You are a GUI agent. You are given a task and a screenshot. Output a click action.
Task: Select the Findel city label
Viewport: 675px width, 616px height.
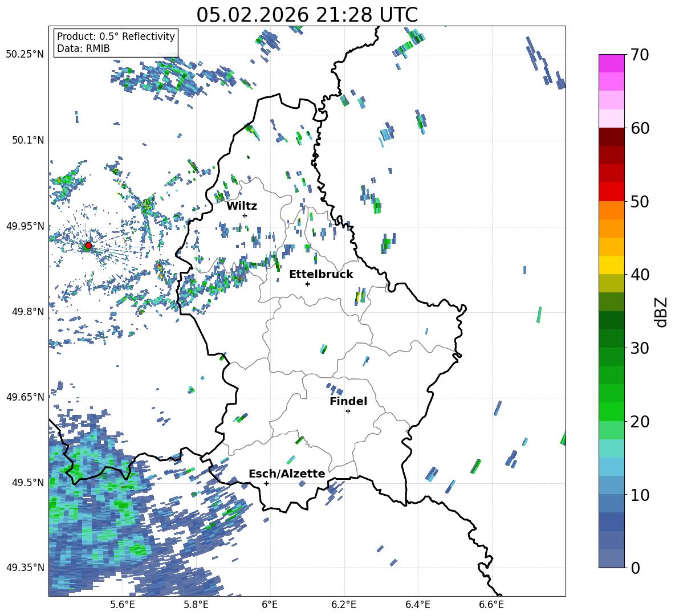(x=348, y=401)
